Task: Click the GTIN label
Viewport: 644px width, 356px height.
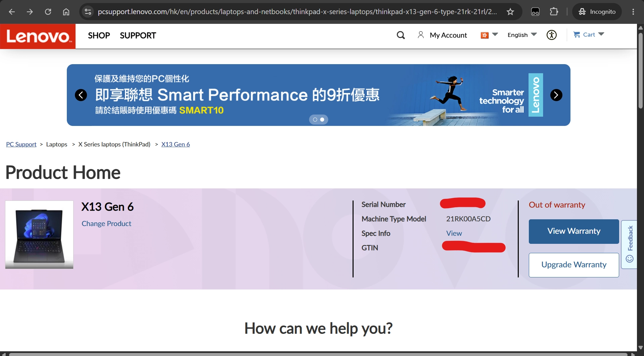Action: [x=370, y=248]
